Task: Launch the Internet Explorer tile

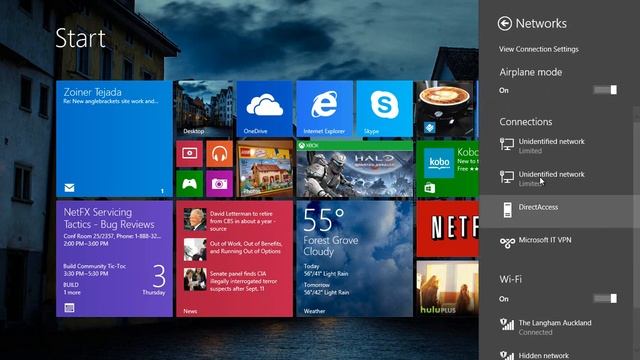Action: tap(324, 109)
